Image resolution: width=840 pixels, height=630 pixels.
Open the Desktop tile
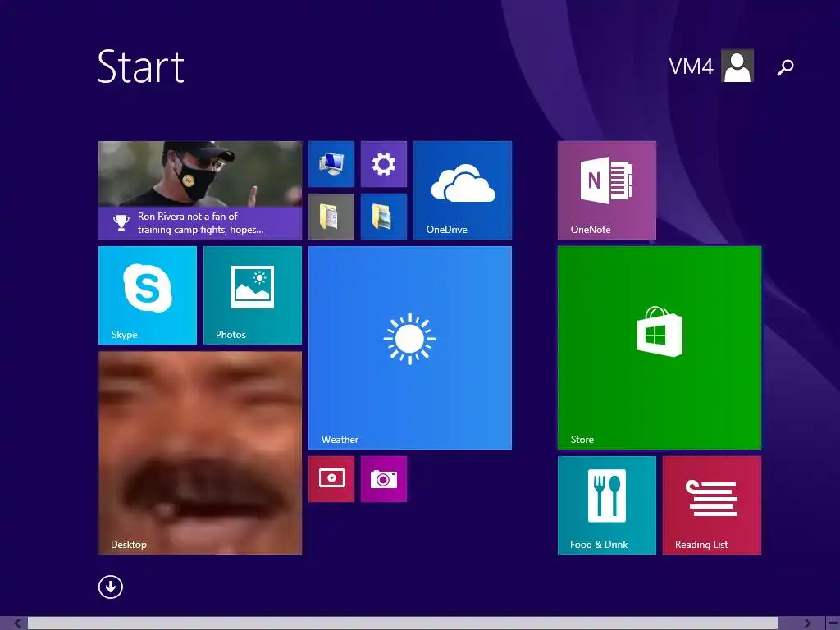point(200,453)
